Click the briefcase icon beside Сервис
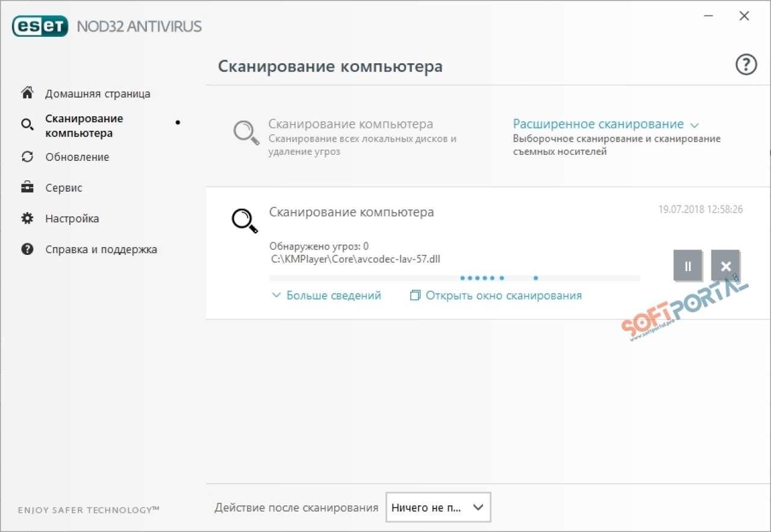 (27, 187)
